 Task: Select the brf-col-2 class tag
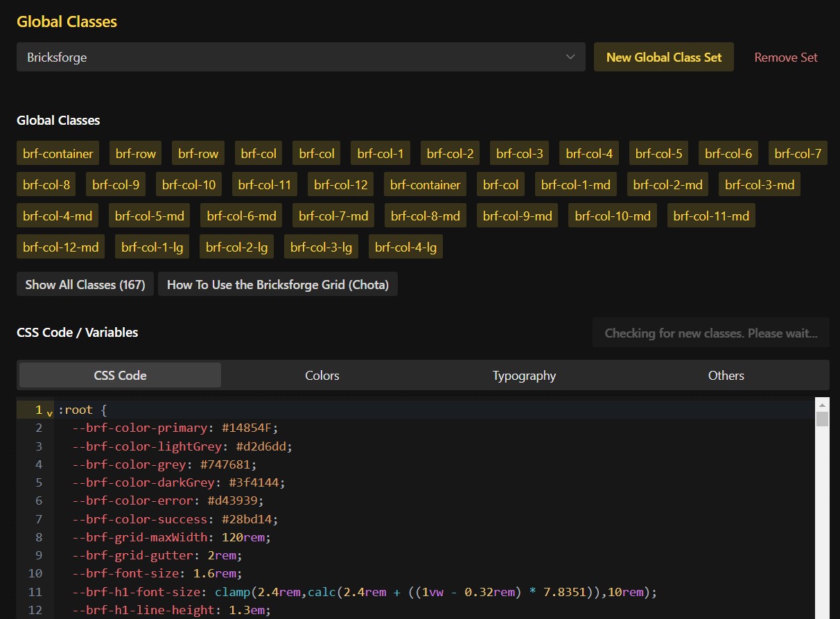pyautogui.click(x=450, y=153)
